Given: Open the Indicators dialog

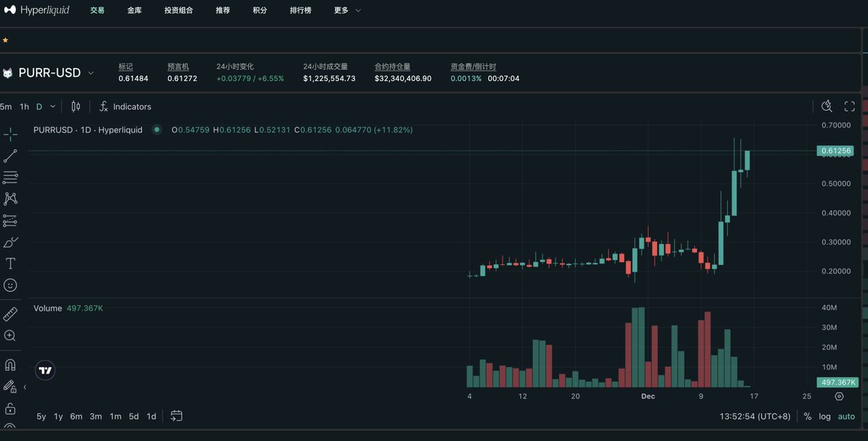Looking at the screenshot, I should (125, 106).
